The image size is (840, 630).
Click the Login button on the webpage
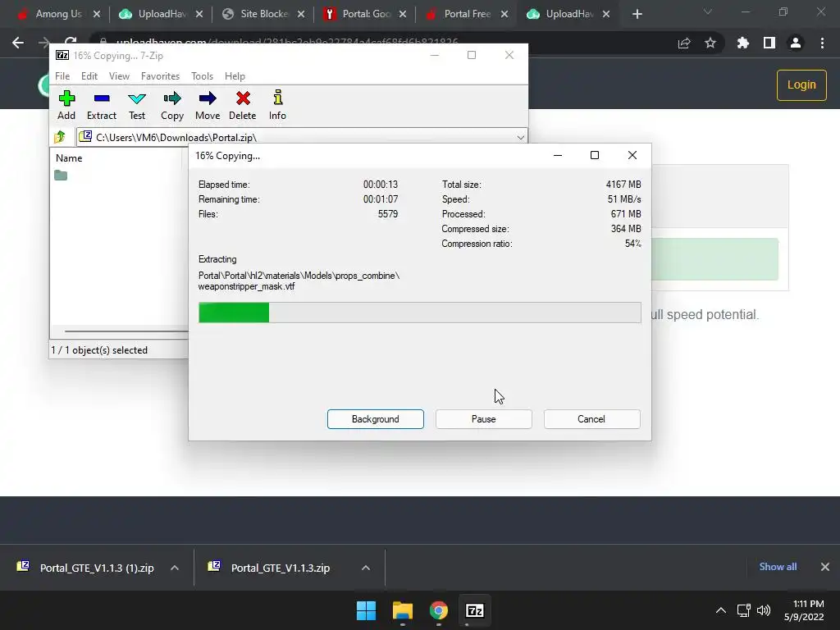point(801,84)
